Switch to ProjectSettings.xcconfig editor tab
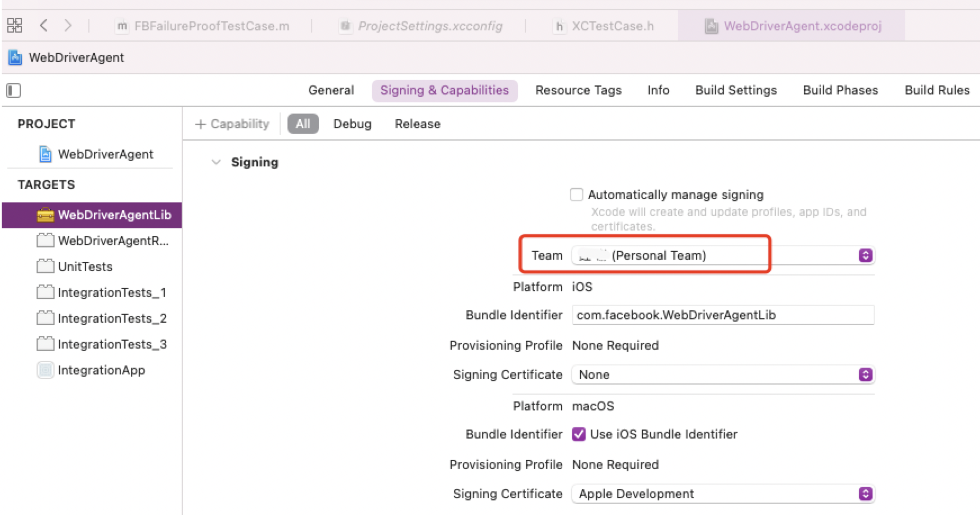Viewport: 980px width, 515px height. [421, 26]
